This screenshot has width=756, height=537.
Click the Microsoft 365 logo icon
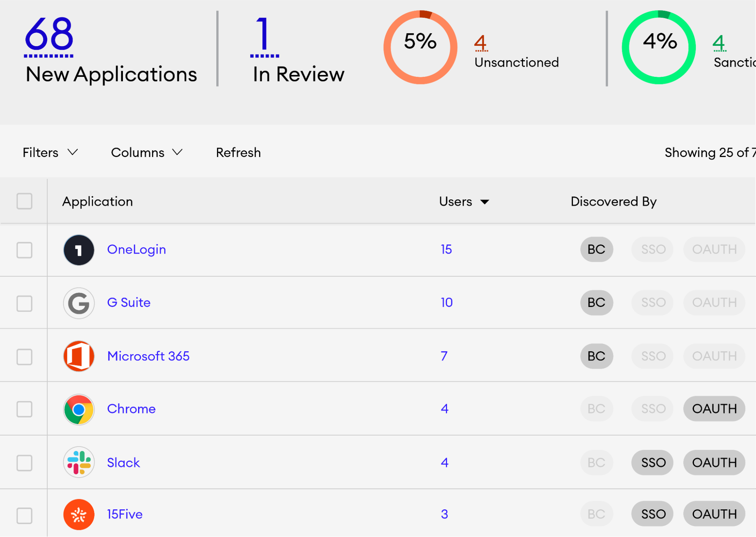point(79,356)
